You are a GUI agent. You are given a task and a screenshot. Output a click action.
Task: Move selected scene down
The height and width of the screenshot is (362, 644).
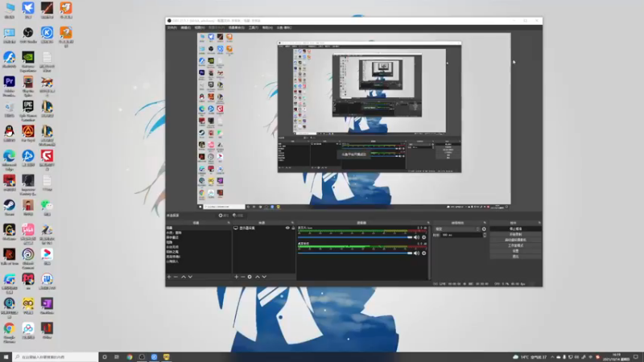tap(190, 277)
